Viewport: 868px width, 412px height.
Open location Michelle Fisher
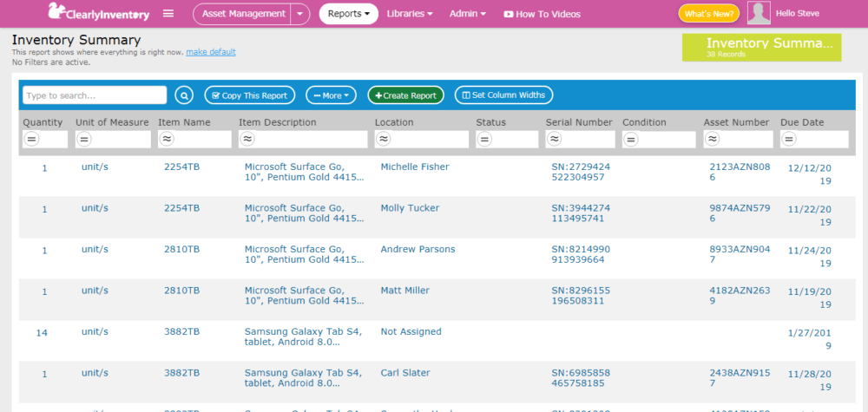click(x=415, y=167)
